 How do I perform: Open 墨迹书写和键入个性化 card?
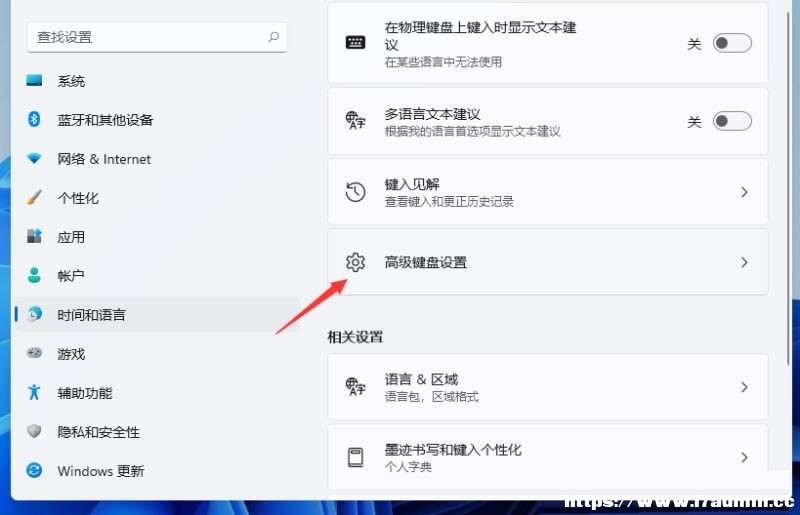coord(547,456)
